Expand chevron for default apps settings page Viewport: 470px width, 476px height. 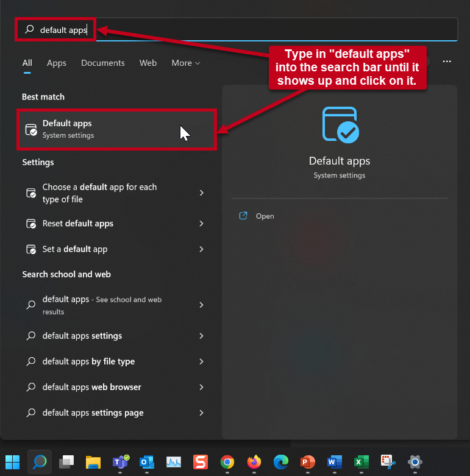201,413
